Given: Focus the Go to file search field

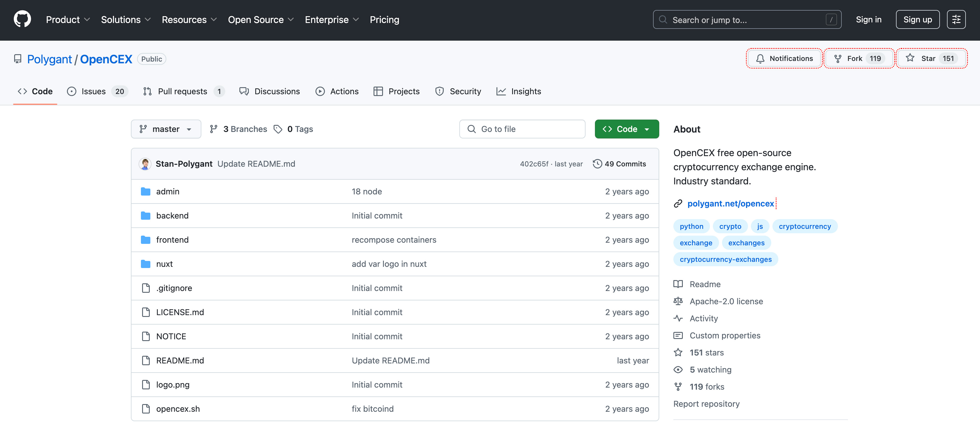Looking at the screenshot, I should coord(522,129).
